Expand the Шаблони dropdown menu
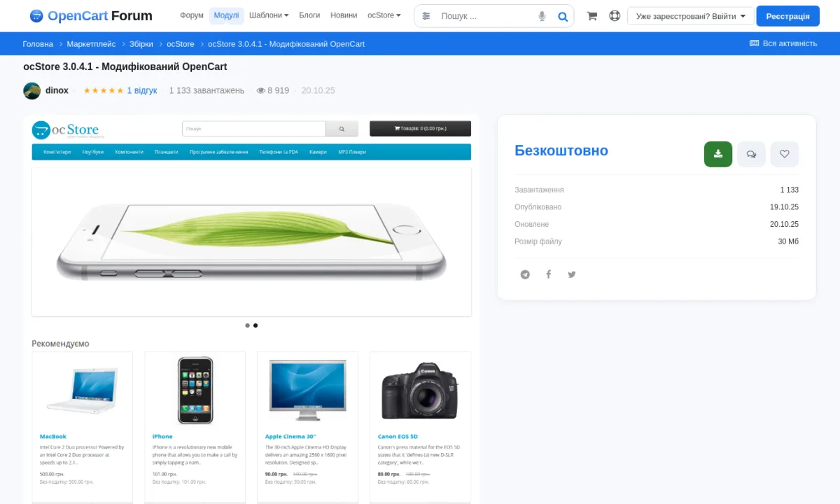 pyautogui.click(x=269, y=15)
